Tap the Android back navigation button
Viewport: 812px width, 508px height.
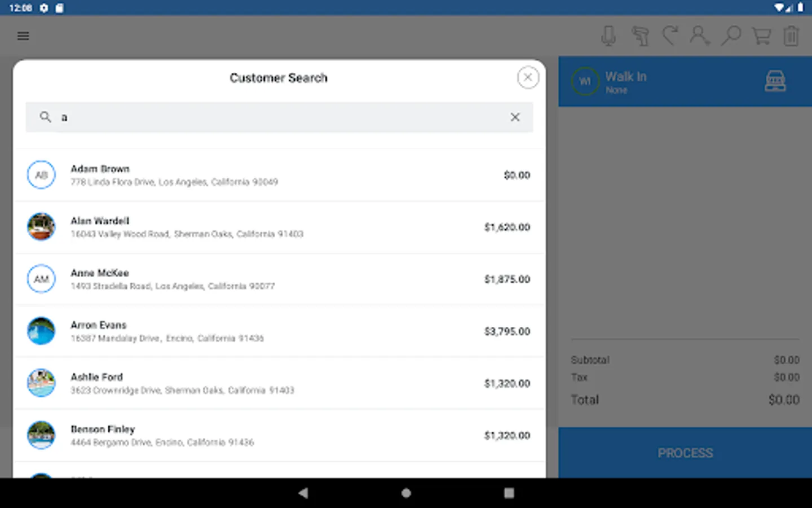point(303,493)
